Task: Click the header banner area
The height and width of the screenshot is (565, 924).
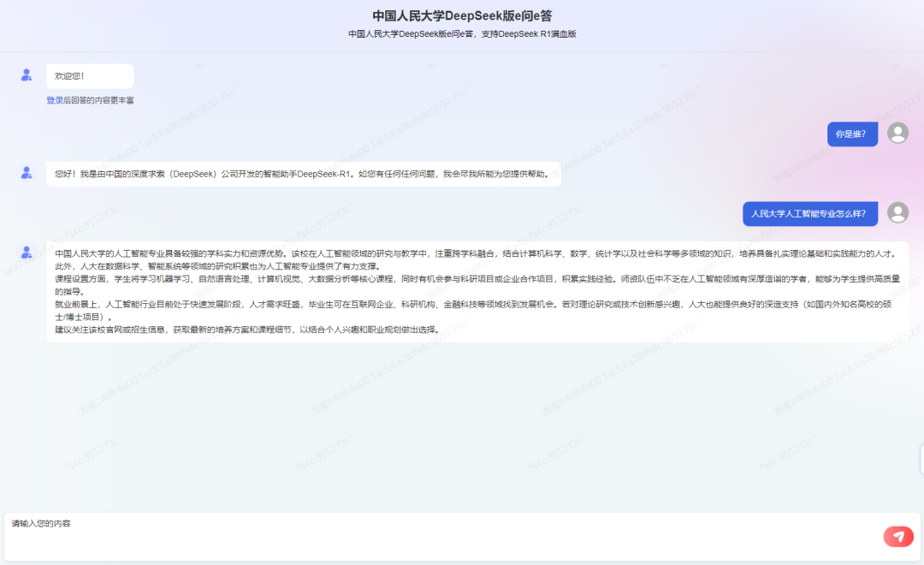Action: tap(462, 24)
